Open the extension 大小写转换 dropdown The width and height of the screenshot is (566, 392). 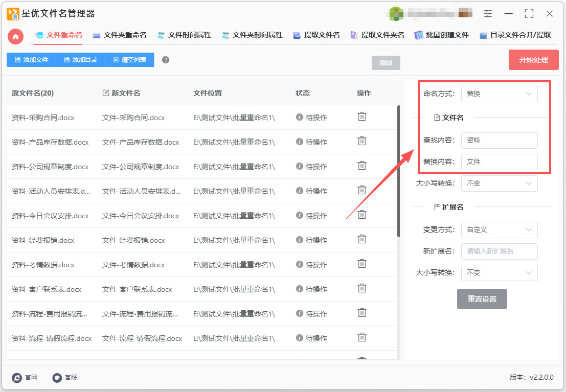coord(499,273)
